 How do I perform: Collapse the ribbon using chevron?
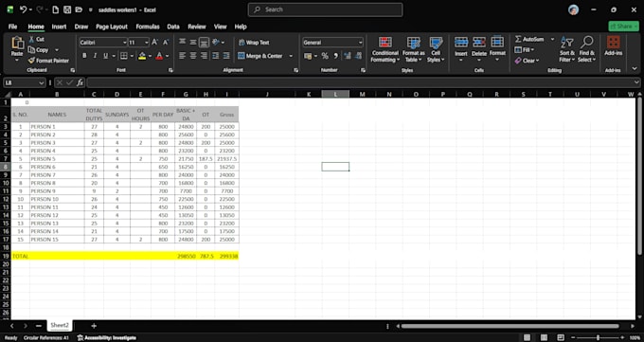[635, 68]
